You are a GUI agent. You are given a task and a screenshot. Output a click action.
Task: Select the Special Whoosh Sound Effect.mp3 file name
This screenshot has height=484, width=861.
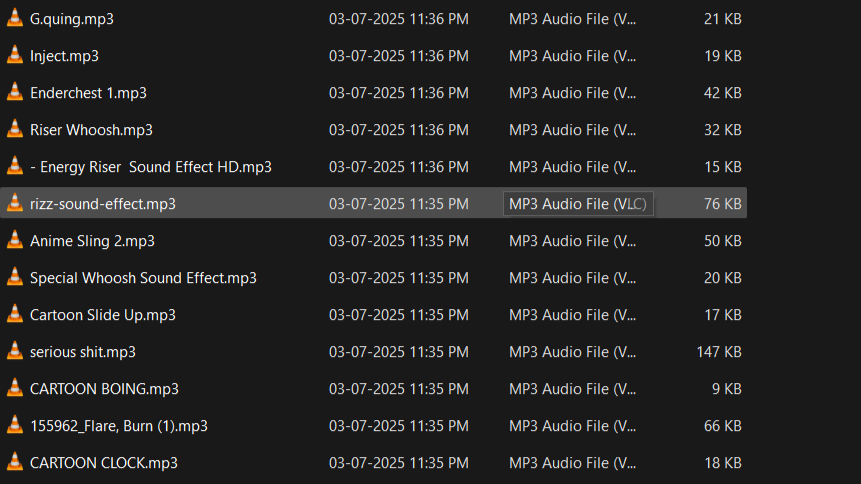[x=143, y=278]
